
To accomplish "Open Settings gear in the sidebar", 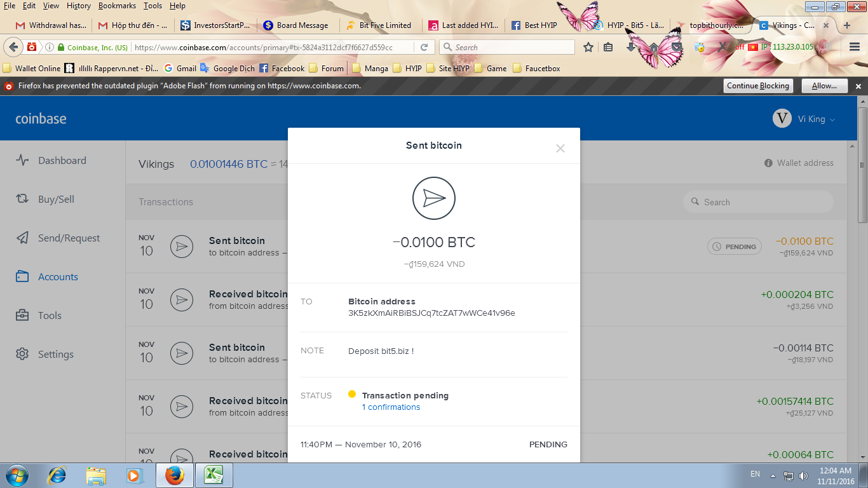I will (x=23, y=355).
